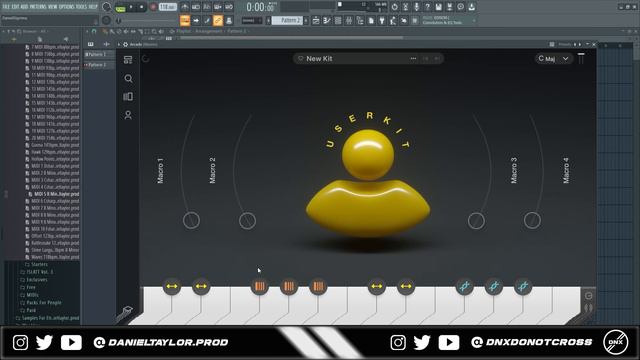This screenshot has height=360, width=640.
Task: Click the question mark help icon
Action: (x=427, y=7)
